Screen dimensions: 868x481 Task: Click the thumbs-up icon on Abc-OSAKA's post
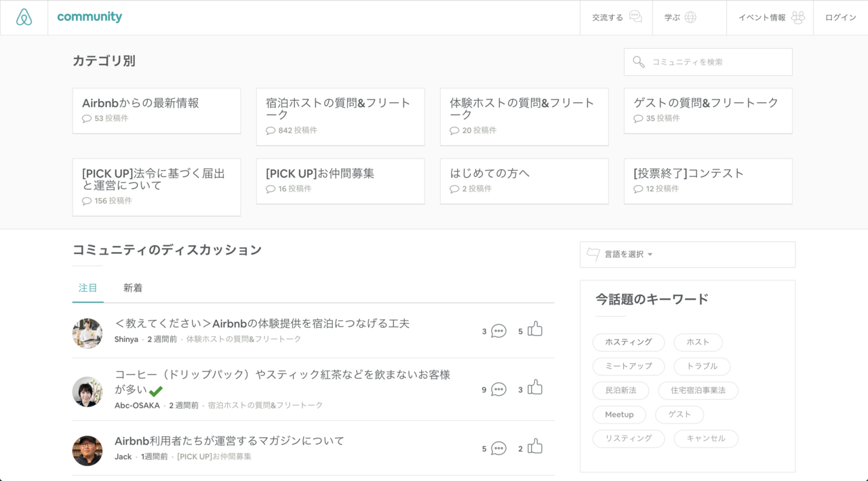click(535, 388)
